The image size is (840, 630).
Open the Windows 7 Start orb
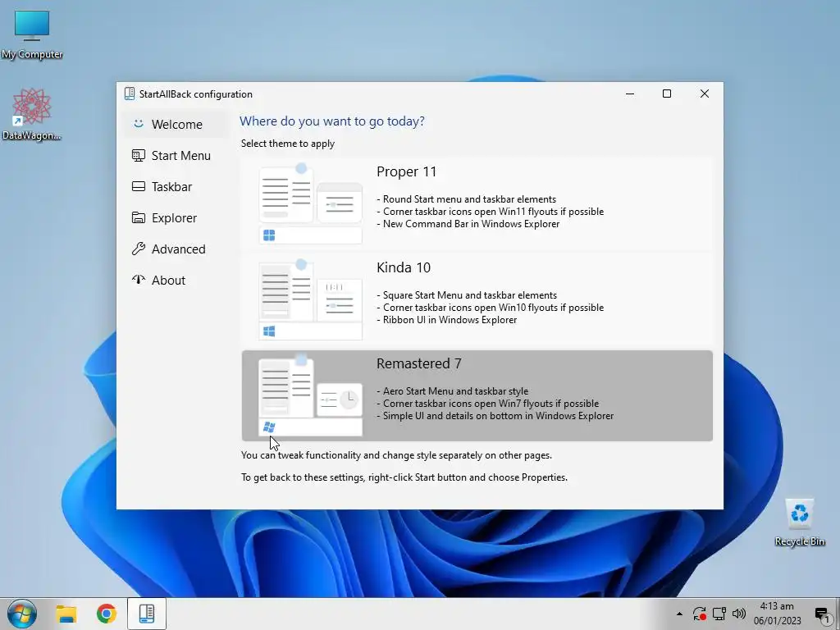[x=22, y=614]
